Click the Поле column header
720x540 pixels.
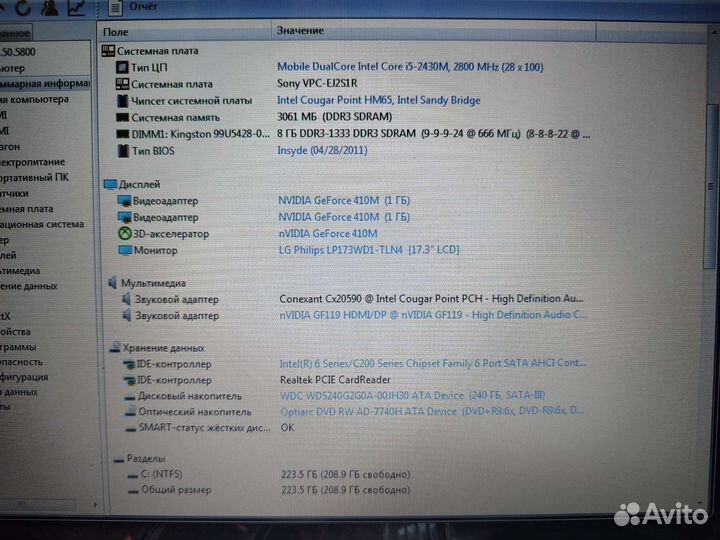(x=116, y=32)
